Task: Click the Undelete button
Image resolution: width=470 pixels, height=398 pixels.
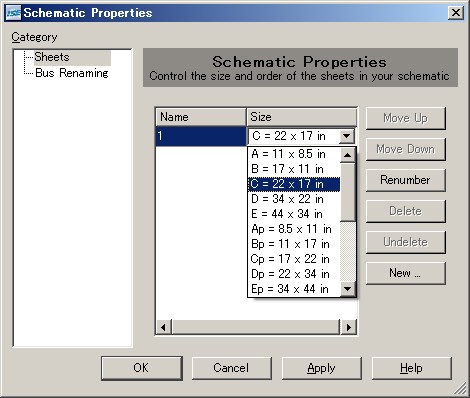Action: point(406,242)
